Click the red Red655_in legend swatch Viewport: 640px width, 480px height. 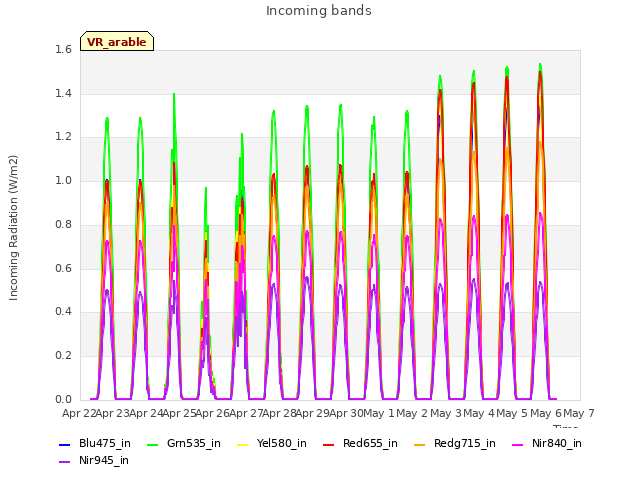pos(329,444)
